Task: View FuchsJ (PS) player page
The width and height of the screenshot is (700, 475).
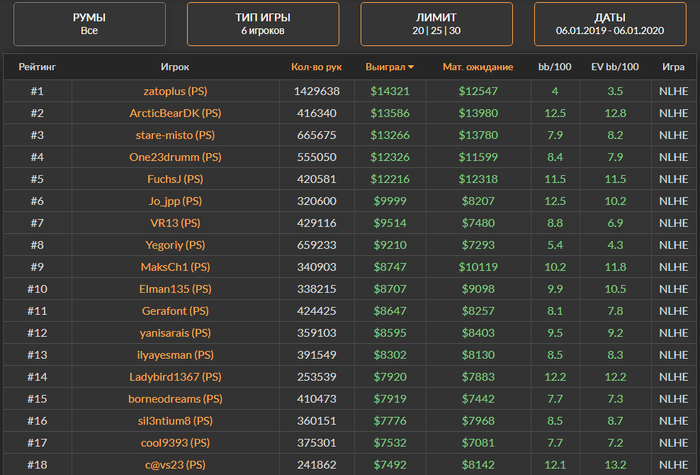Action: click(x=174, y=179)
